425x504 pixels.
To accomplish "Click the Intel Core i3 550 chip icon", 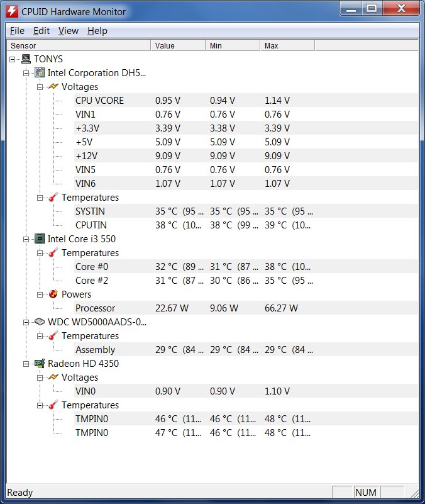I will pos(40,238).
